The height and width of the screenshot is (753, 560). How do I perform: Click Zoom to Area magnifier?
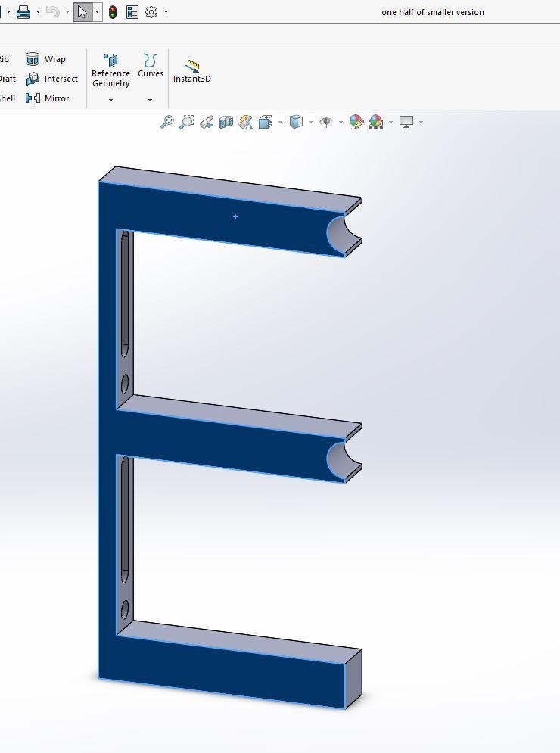click(x=186, y=122)
